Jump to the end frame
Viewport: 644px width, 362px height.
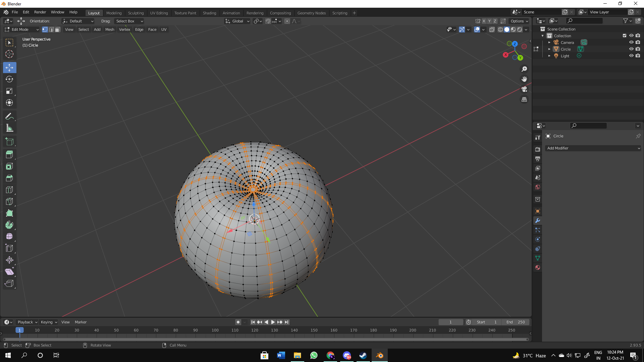286,322
